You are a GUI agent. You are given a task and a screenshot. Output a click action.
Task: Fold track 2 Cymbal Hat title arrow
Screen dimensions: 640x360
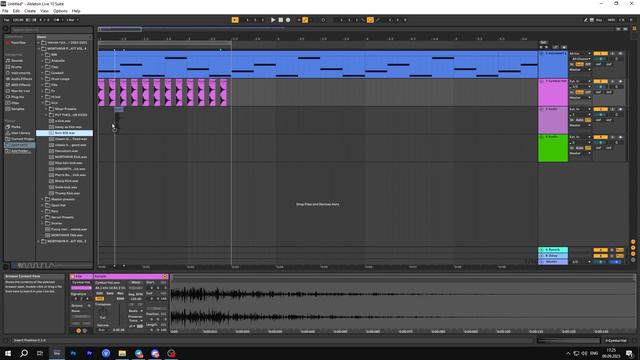542,81
